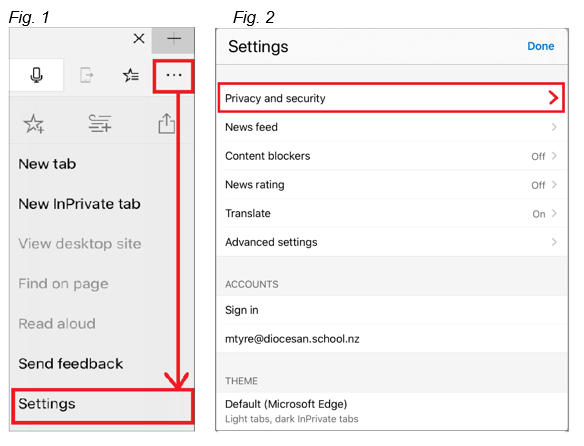Open a new tab with plus icon

click(173, 39)
